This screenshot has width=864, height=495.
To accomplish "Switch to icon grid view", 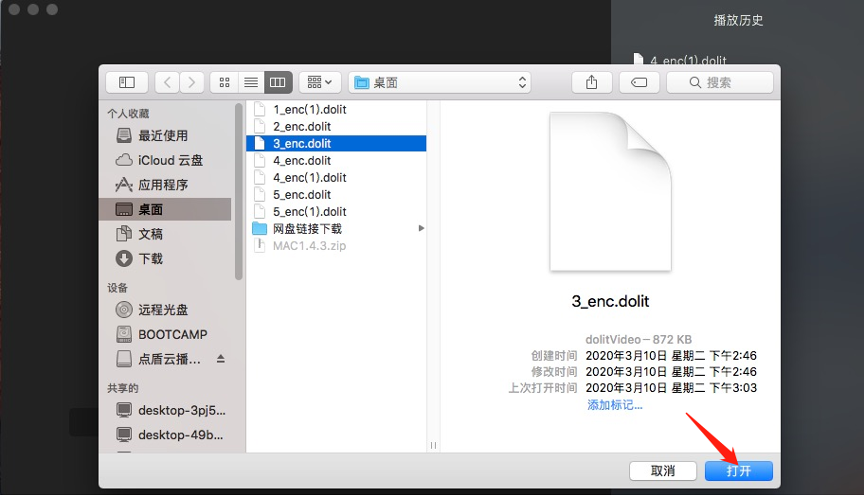I will (224, 83).
